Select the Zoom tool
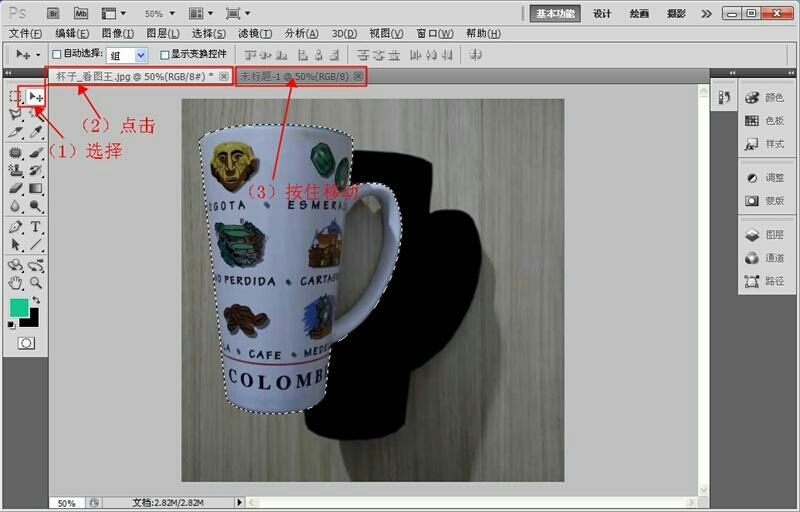 pyautogui.click(x=35, y=283)
